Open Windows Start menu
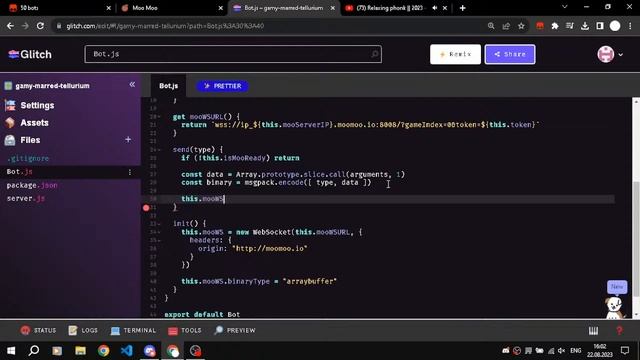The height and width of the screenshot is (360, 640). pyautogui.click(x=11, y=351)
